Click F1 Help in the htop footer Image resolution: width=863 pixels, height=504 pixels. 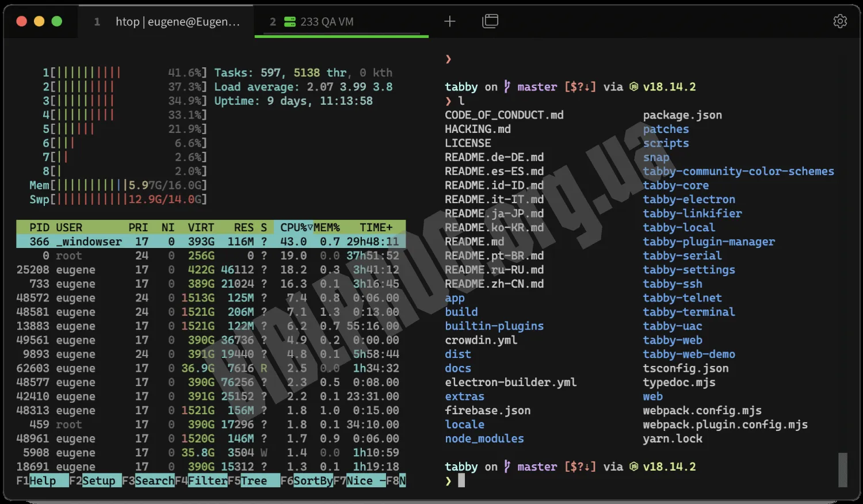click(43, 480)
